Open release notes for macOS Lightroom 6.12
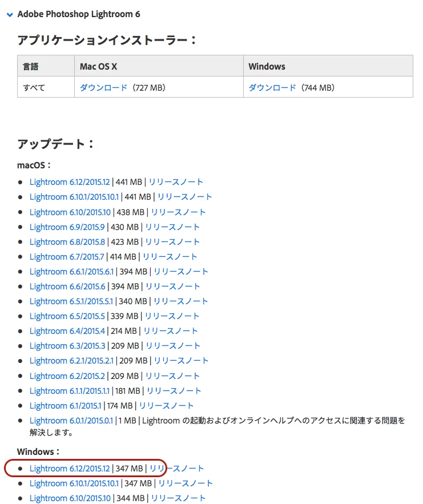This screenshot has height=504, width=423. click(x=176, y=182)
